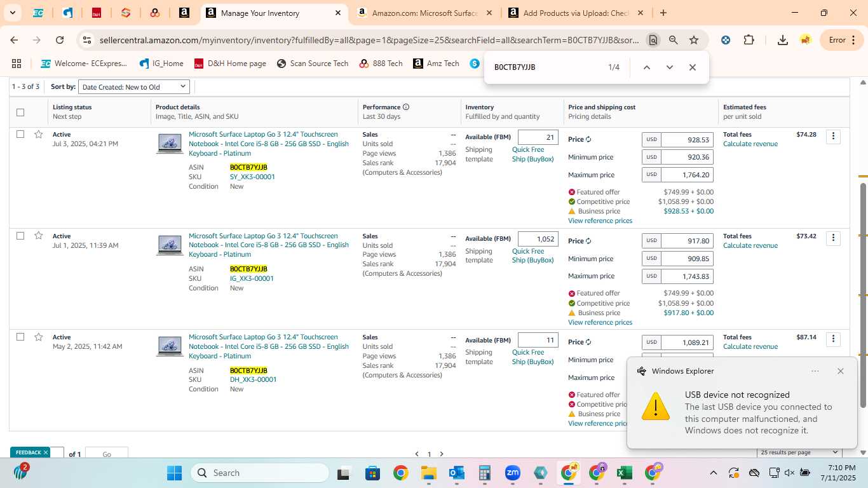Open Scan Source Tech bookmark

click(x=313, y=64)
